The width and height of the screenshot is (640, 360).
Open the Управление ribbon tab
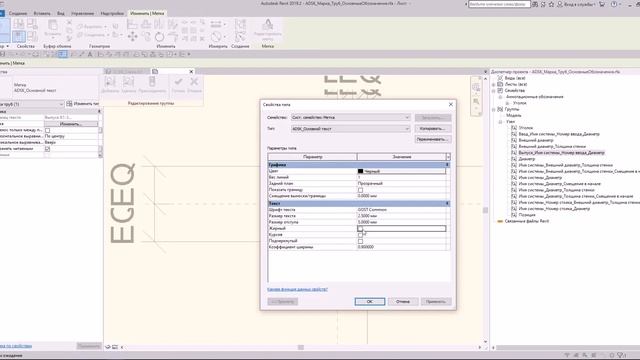tap(82, 13)
